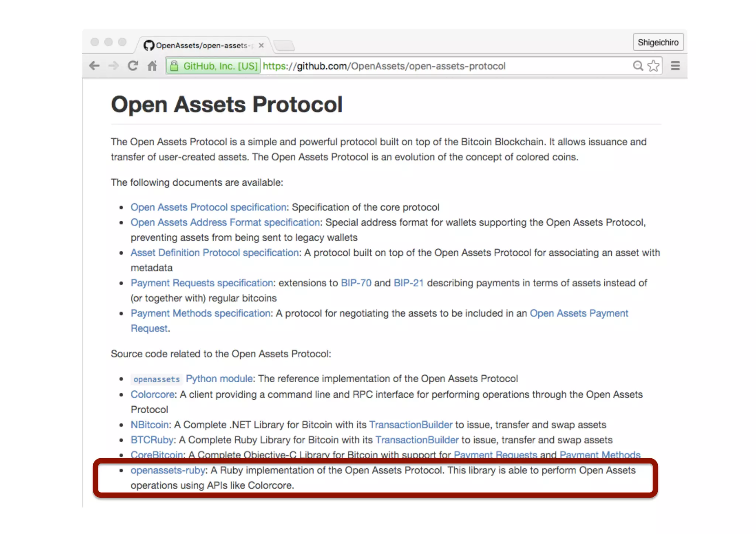Open the Open Assets Protocol specification link
This screenshot has height=534, width=756.
208,207
